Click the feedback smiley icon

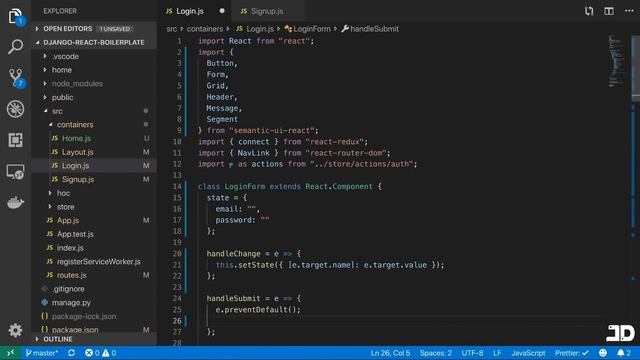pos(602,353)
